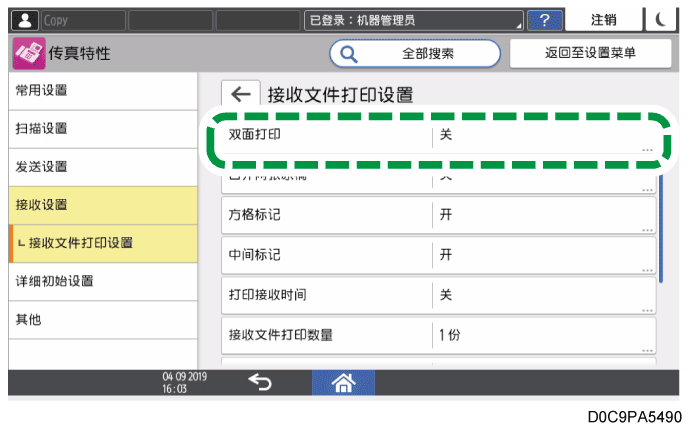Select 接收文件打印设置 sub-item
The height and width of the screenshot is (427, 691).
tap(103, 243)
